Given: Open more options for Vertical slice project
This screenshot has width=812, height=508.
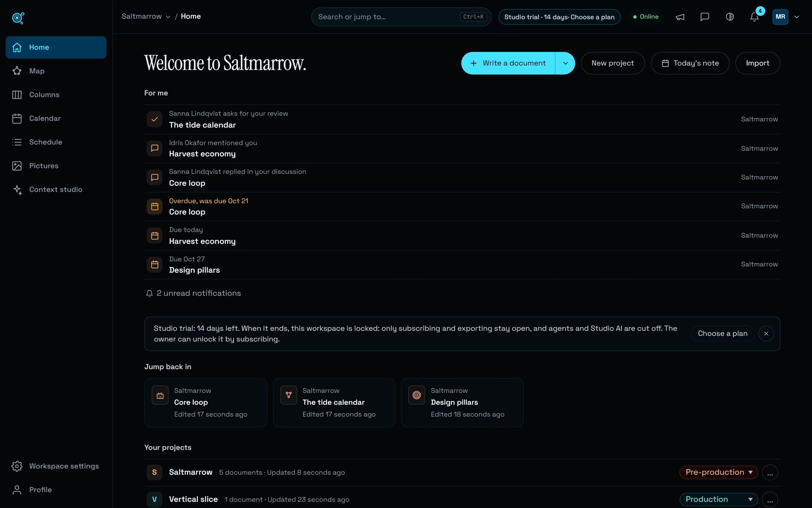Looking at the screenshot, I should [x=770, y=500].
